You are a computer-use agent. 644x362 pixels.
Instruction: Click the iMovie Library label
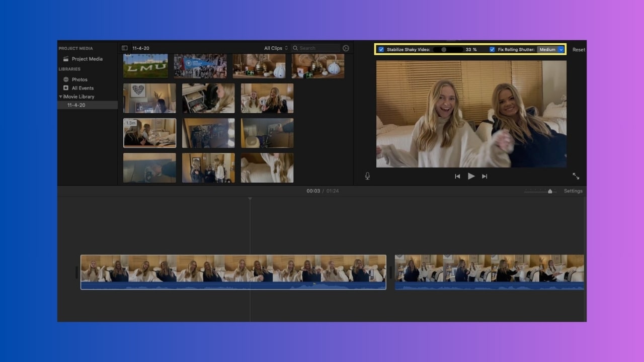coord(78,97)
